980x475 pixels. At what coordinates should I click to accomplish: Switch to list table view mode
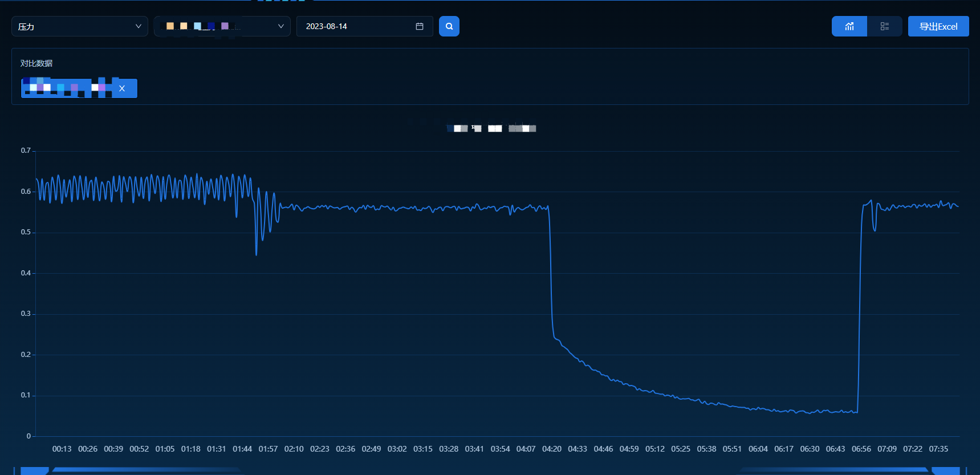[885, 26]
